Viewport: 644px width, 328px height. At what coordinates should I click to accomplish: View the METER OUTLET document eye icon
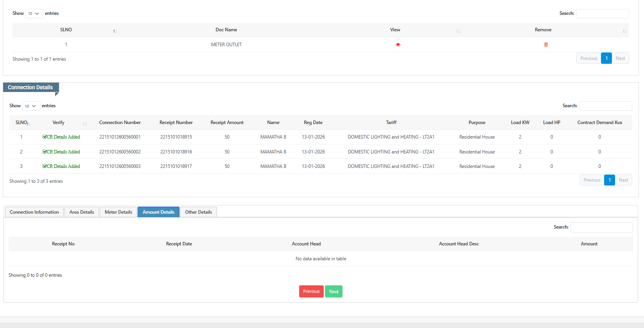[398, 45]
